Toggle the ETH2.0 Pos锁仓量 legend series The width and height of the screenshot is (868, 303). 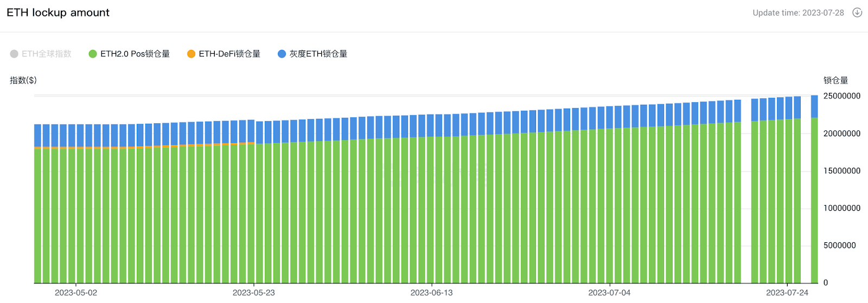pos(129,54)
